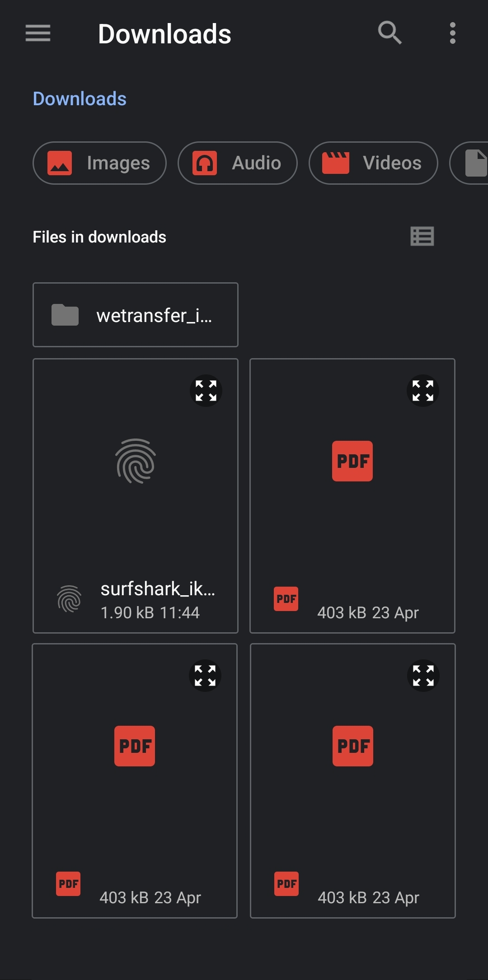This screenshot has width=488, height=980.
Task: Tap the Downloads breadcrumb link
Action: tap(80, 99)
